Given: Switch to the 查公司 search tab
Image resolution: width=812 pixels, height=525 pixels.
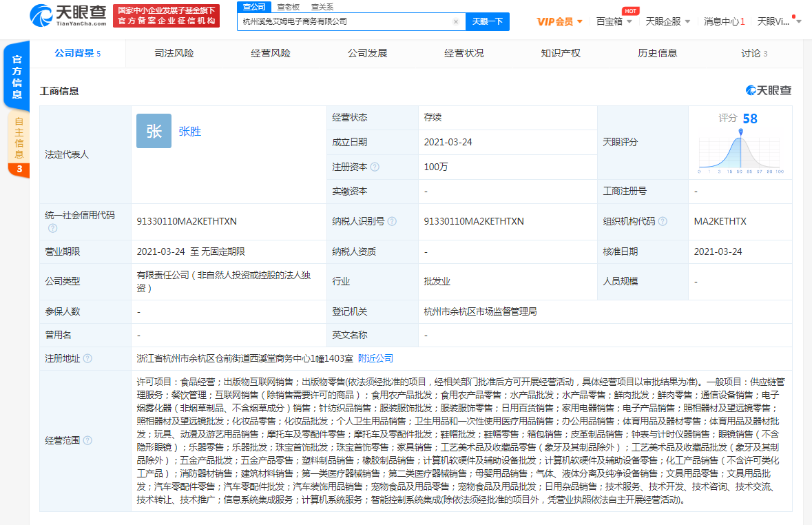Looking at the screenshot, I should coord(254,7).
